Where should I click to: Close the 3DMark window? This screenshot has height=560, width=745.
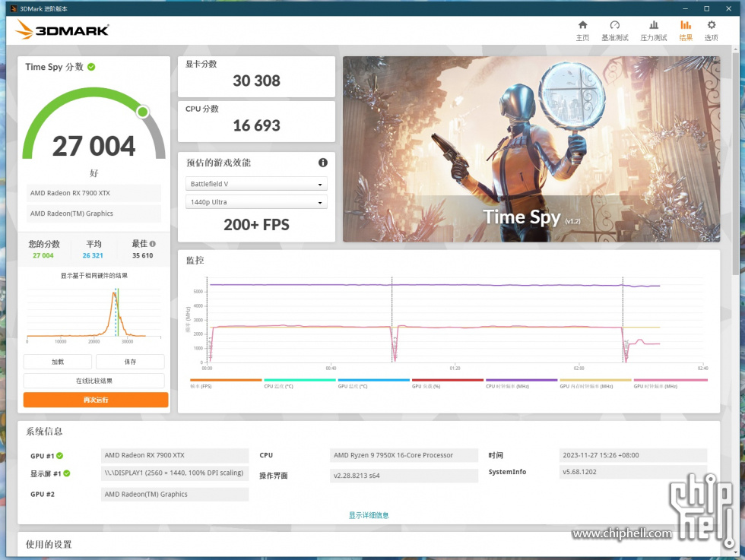click(728, 8)
